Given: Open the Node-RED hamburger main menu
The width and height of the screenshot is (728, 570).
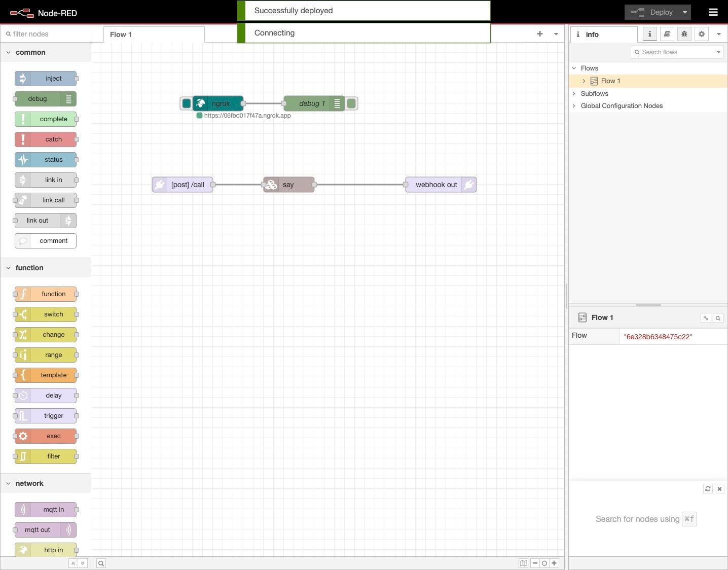Looking at the screenshot, I should [x=713, y=12].
